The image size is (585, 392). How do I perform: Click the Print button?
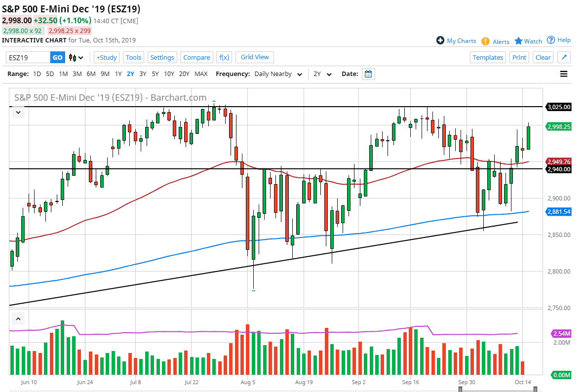tap(519, 57)
